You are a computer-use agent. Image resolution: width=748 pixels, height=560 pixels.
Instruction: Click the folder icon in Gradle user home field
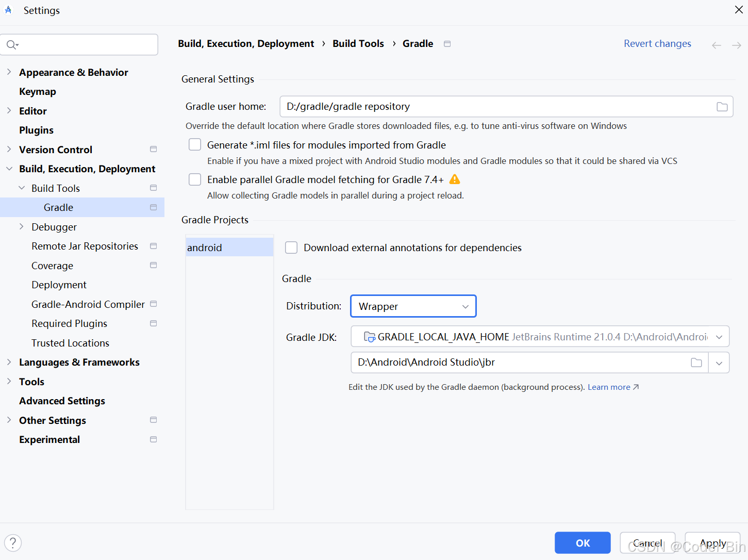coord(721,106)
